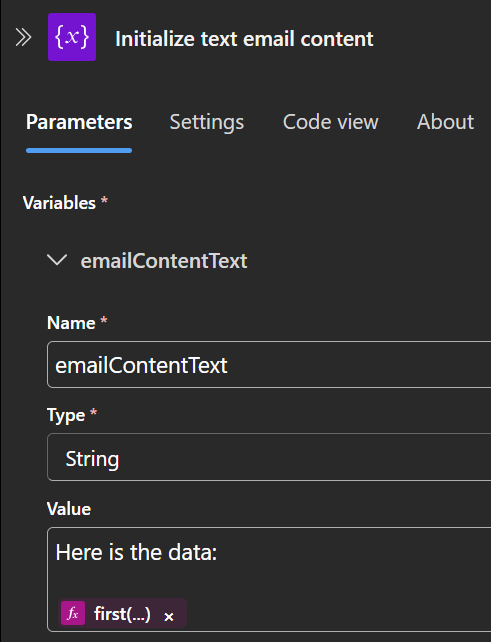Viewport: 491px width, 642px height.
Task: Select the About tab
Action: point(445,122)
